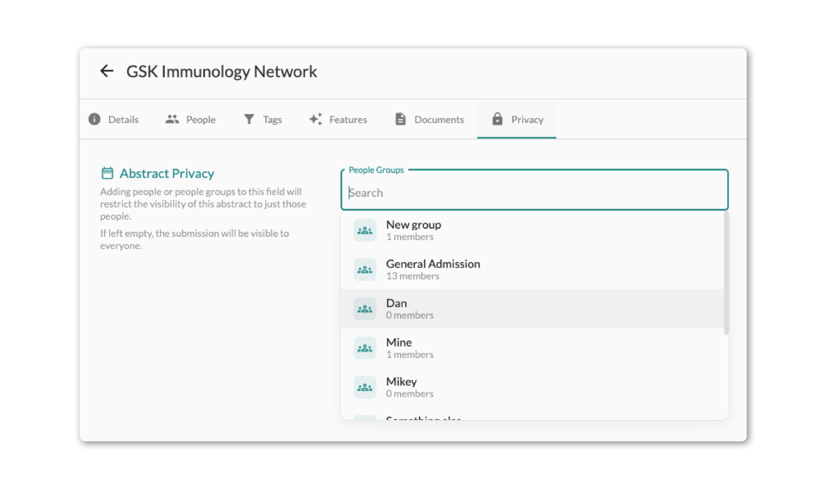Click the back arrow icon

click(107, 71)
